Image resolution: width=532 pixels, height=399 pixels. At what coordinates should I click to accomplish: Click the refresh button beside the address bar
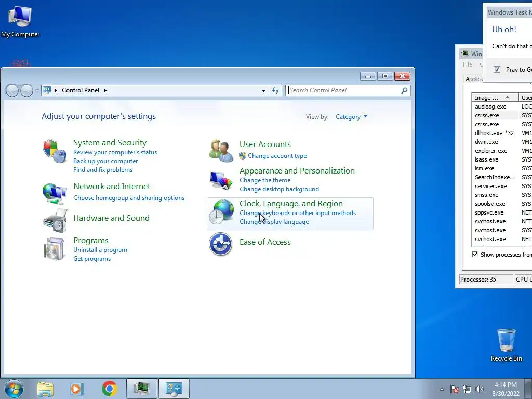(275, 90)
